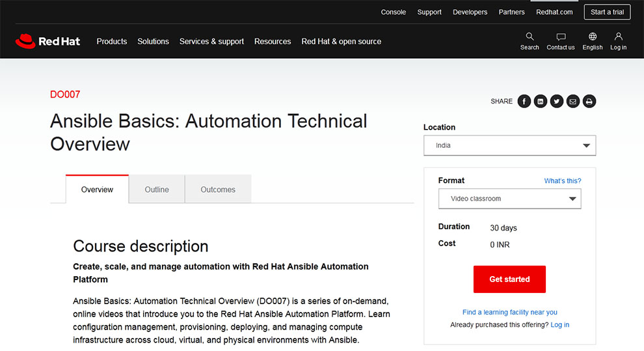Open the Services & support menu

point(211,42)
